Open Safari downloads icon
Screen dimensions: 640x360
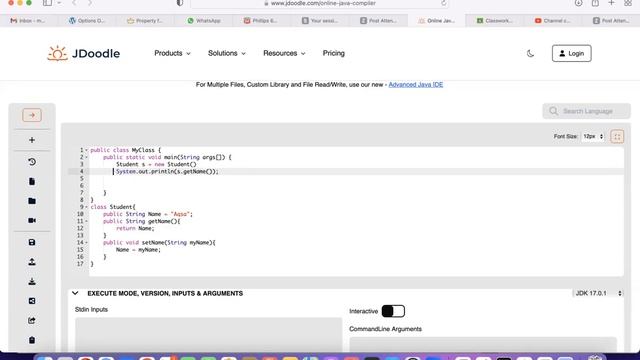578,3
